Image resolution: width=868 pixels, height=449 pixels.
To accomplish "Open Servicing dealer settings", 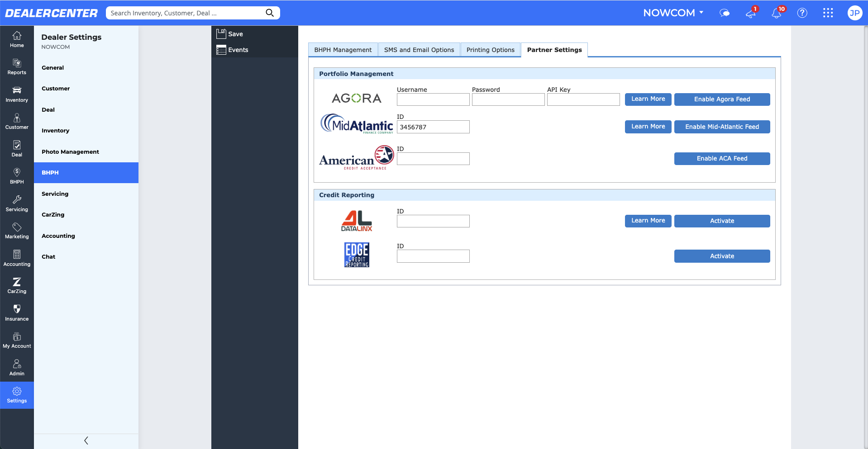I will [86, 194].
